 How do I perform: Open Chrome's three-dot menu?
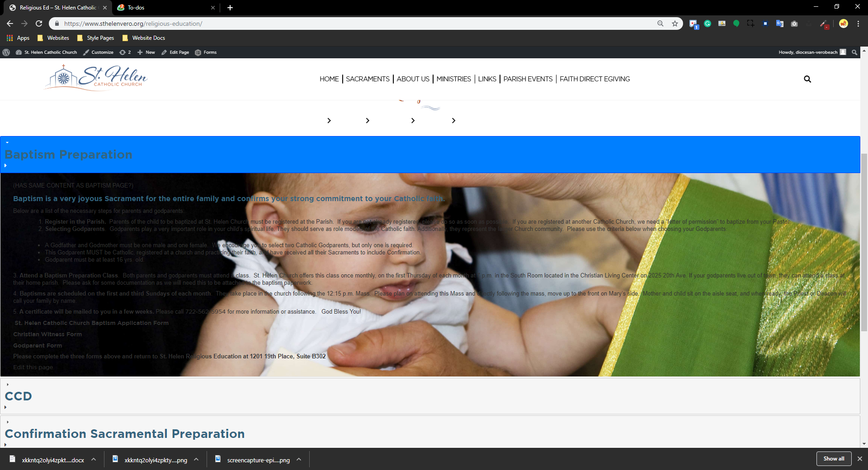(x=858, y=23)
